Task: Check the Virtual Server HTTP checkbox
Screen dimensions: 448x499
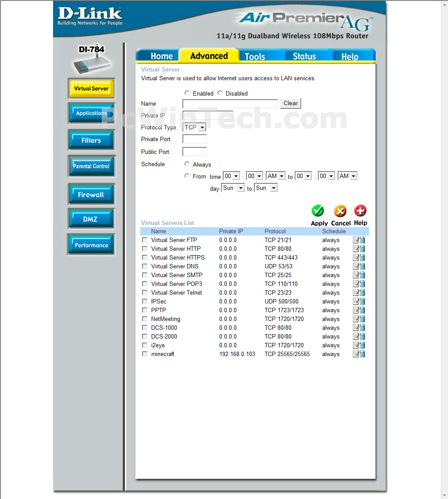Action: click(145, 249)
